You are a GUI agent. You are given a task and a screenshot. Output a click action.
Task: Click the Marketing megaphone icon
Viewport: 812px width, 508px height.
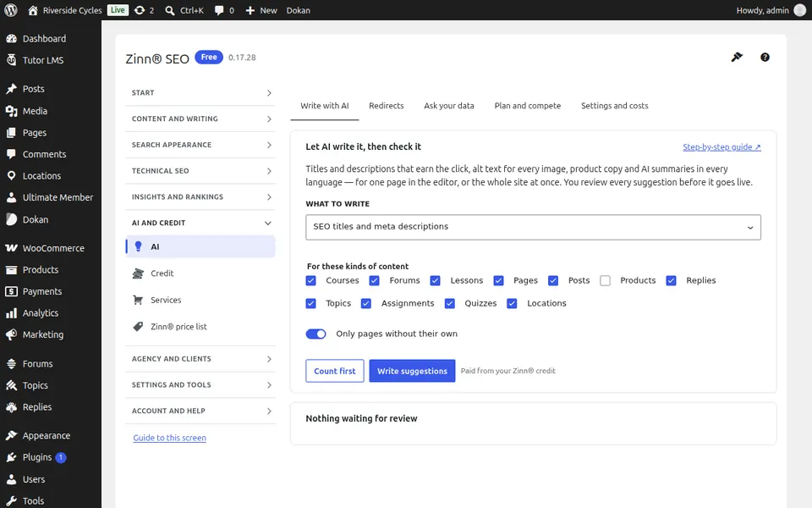[x=11, y=335]
